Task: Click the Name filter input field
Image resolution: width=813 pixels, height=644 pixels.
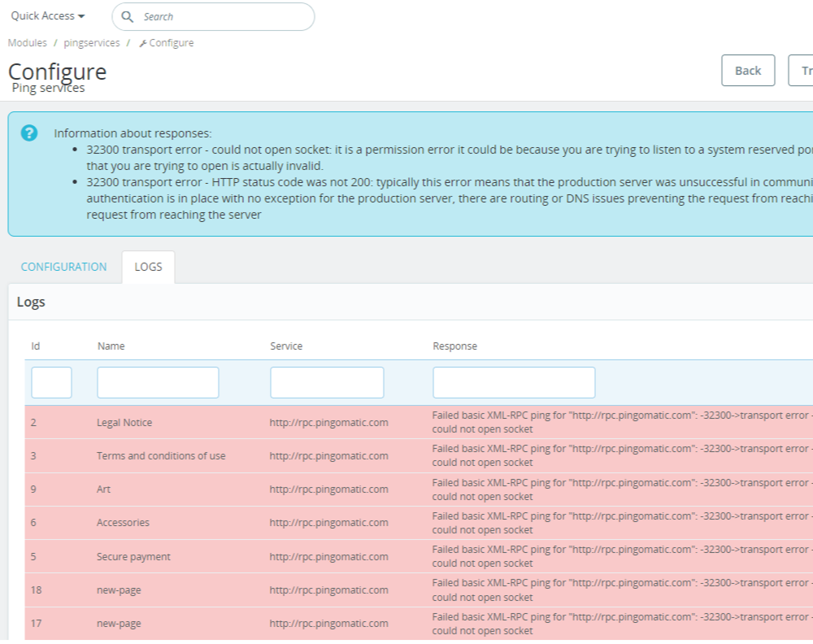Action: [157, 381]
